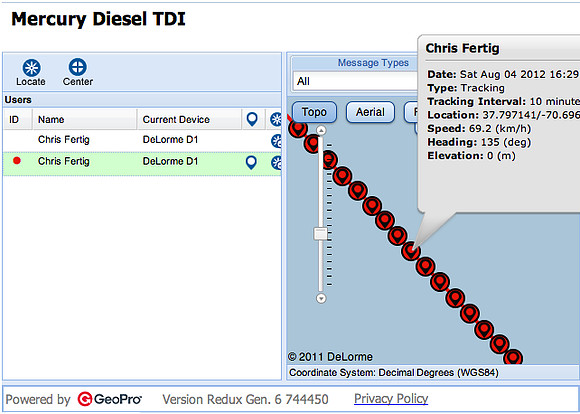
Task: Click the Coordinate System: Decimal Degrees (WGS84) text
Action: click(394, 372)
